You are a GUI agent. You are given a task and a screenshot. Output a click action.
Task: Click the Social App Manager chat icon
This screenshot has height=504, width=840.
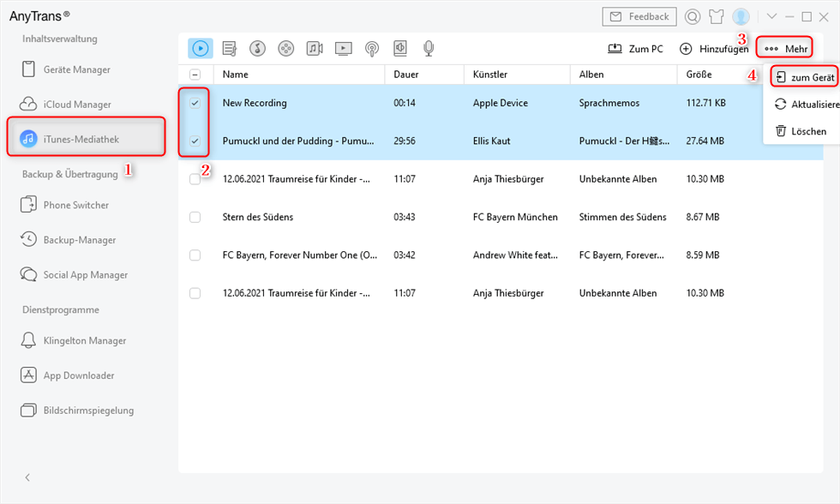click(x=28, y=274)
